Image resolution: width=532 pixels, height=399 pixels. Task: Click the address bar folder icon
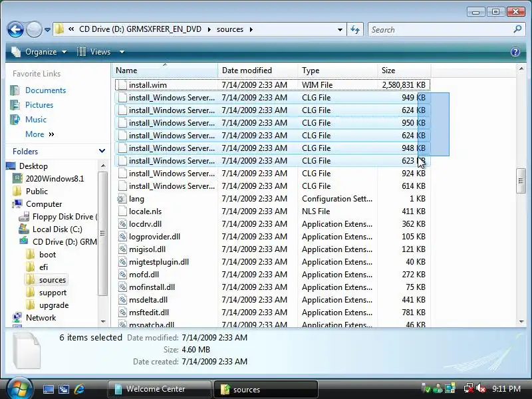click(x=59, y=29)
